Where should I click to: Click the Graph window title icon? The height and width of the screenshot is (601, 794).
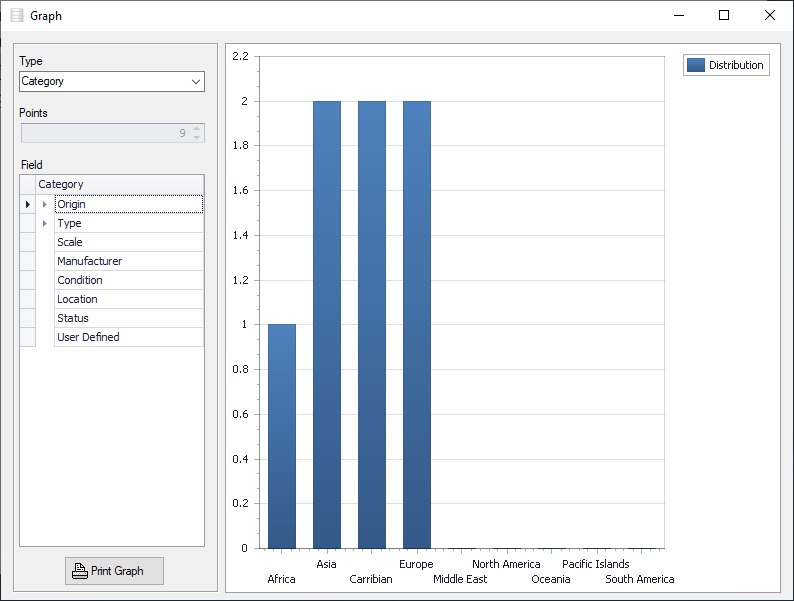pos(17,15)
